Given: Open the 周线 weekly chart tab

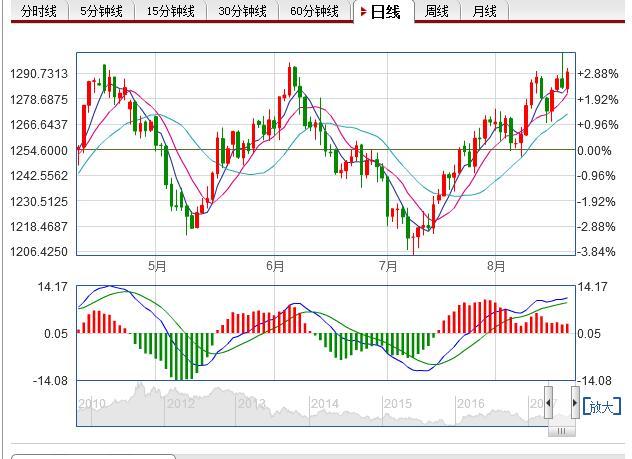Looking at the screenshot, I should 437,12.
